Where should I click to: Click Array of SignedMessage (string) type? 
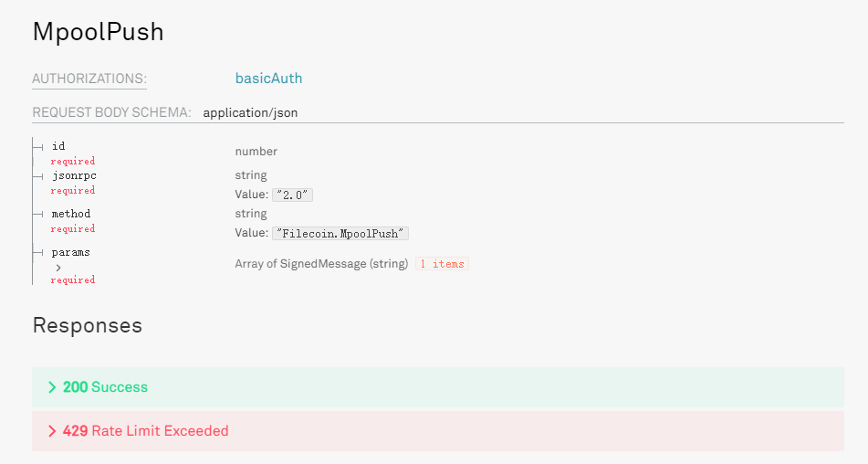[321, 264]
